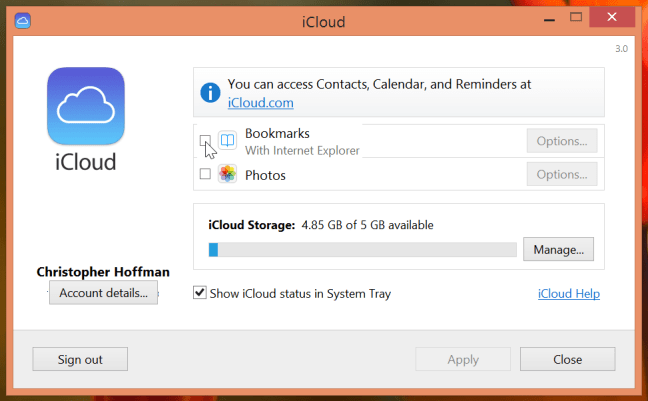
Task: Click the Photos flower icon
Action: tap(227, 175)
